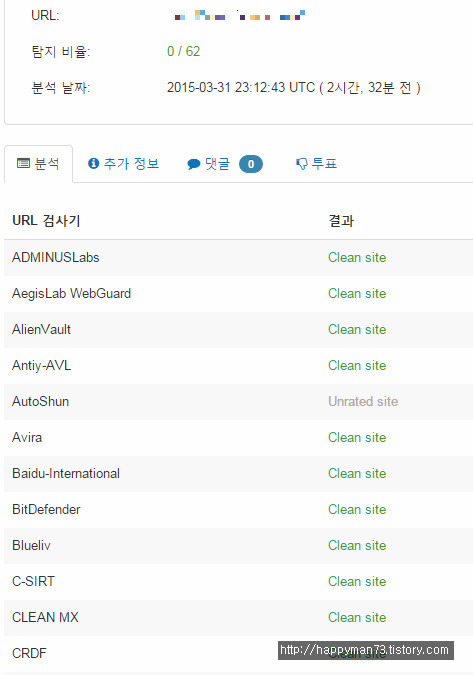Click Clean site result for Avira
The image size is (473, 675).
coord(357,437)
